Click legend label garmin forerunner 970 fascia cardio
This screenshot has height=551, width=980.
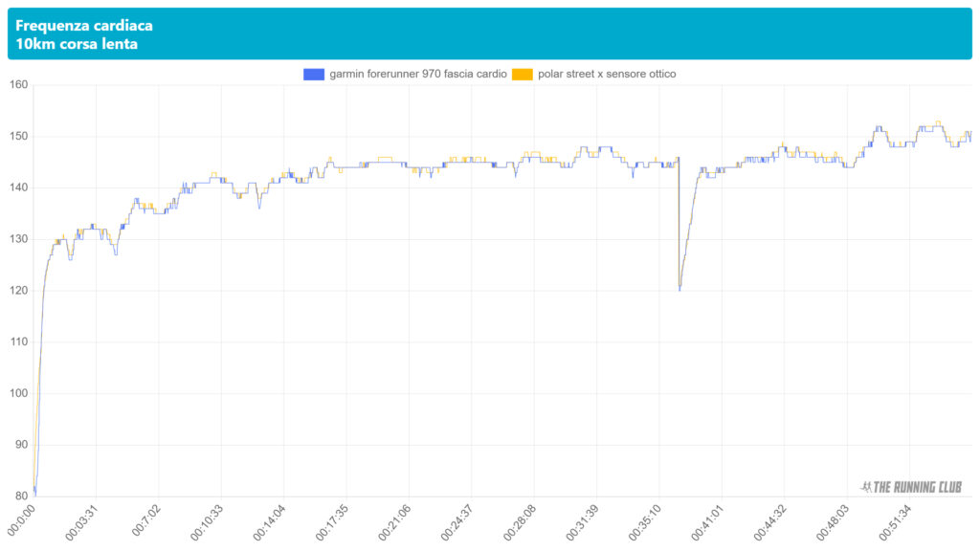[x=418, y=74]
